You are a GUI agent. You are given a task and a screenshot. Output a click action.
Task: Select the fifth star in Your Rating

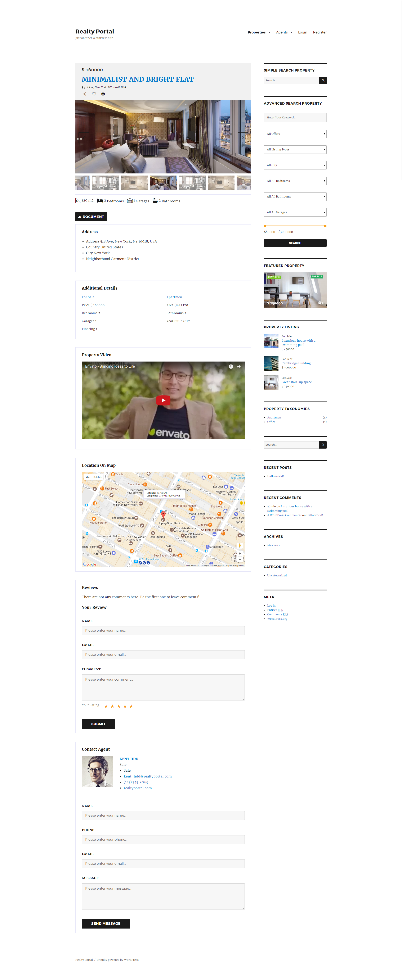(x=131, y=707)
